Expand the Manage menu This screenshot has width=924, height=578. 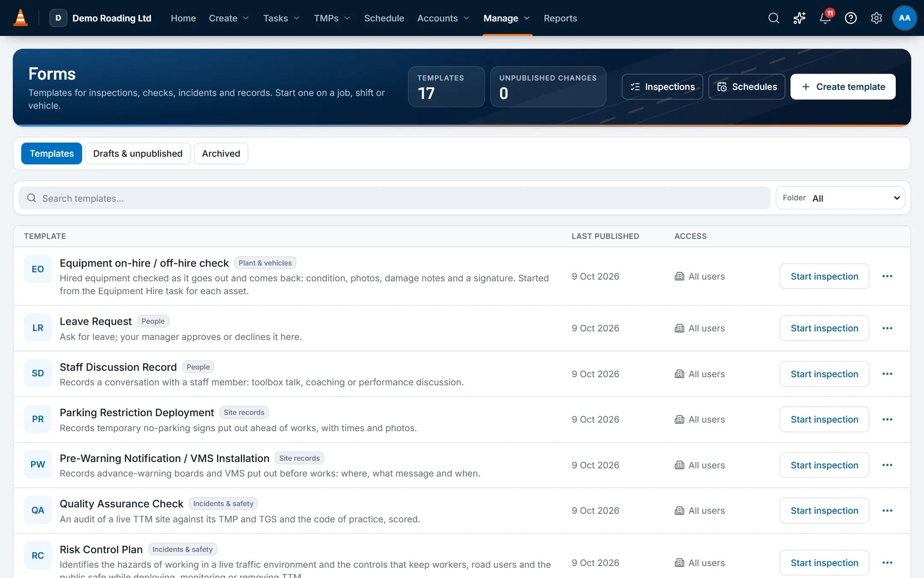pyautogui.click(x=506, y=18)
